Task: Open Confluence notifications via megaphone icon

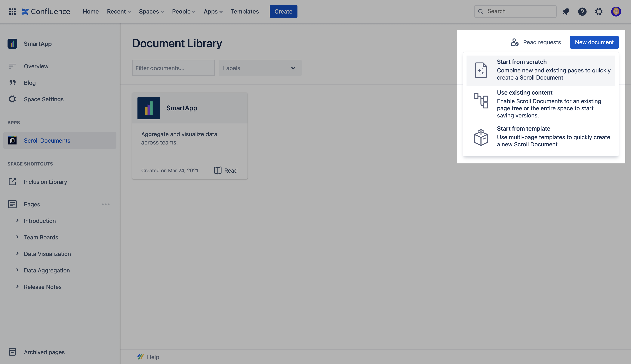Action: click(x=566, y=11)
